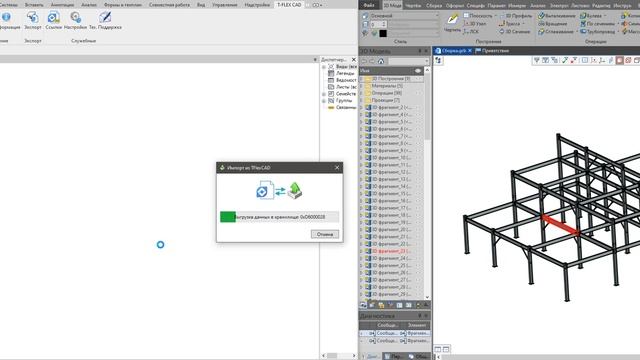
Task: Expand the 3D Построения folder
Action: 361,79
